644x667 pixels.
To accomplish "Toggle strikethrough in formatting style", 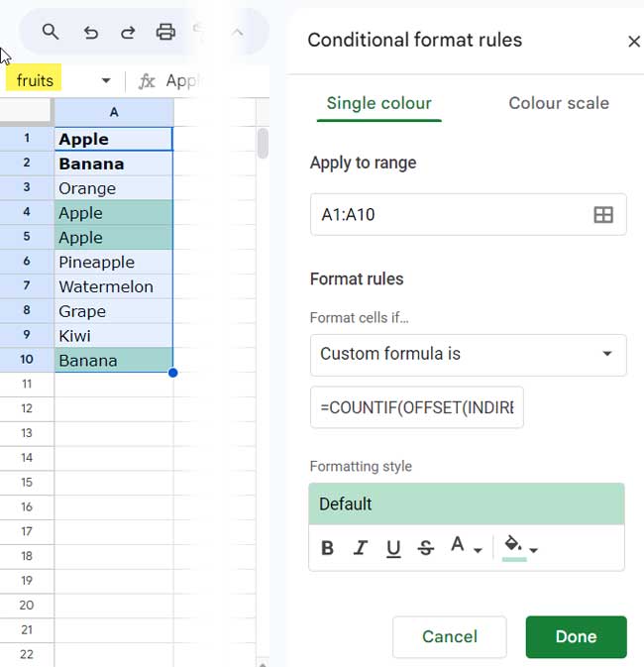I will pos(426,548).
